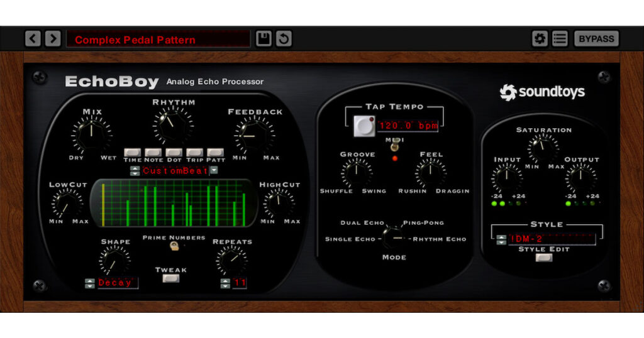
Task: Select the Trip rhythm button
Action: [194, 152]
